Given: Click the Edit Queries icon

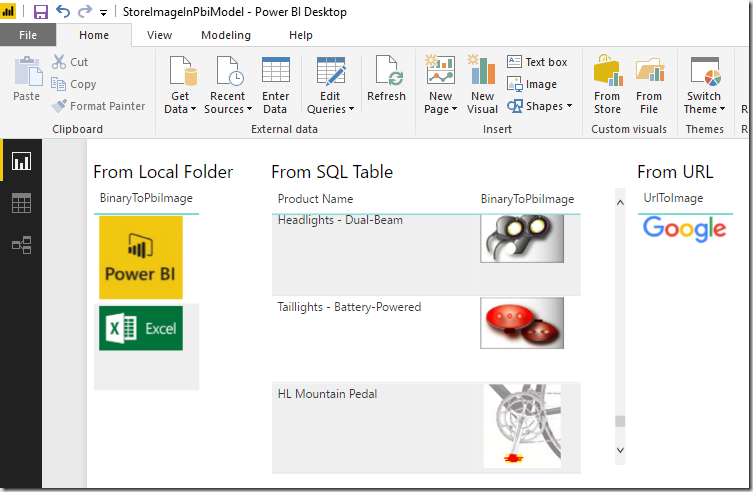Looking at the screenshot, I should pyautogui.click(x=331, y=71).
